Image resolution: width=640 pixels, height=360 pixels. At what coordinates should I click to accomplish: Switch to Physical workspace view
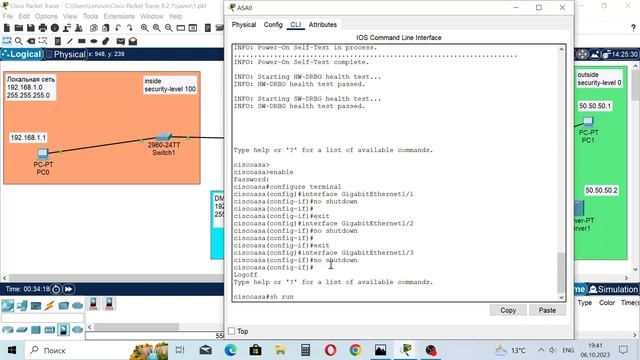pyautogui.click(x=66, y=54)
